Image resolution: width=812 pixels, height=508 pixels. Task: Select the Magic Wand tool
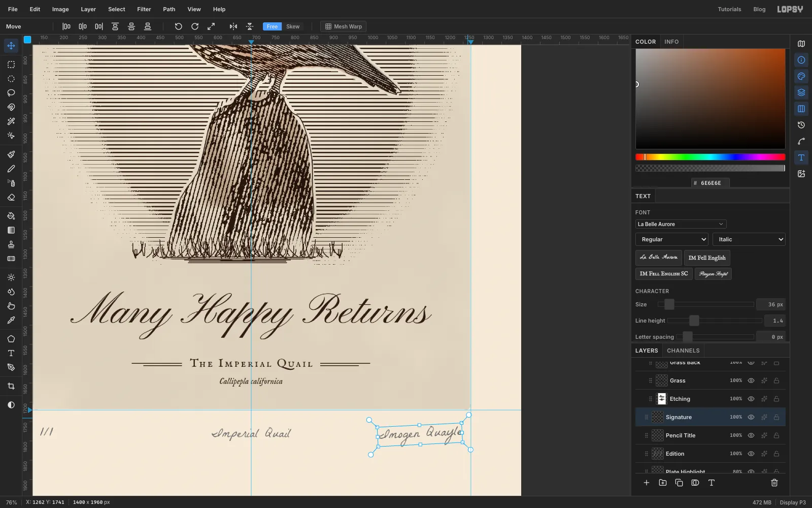tap(11, 121)
